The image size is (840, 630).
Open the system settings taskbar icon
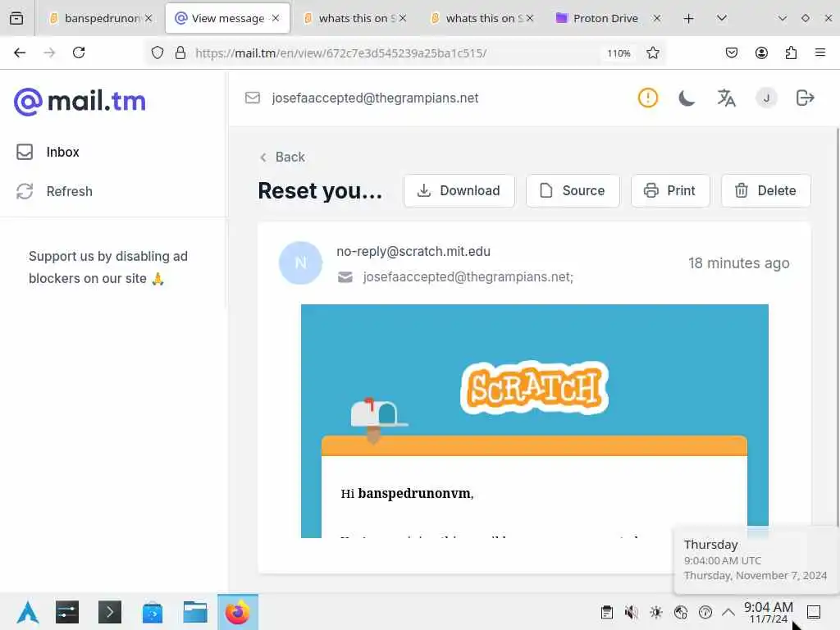(67, 612)
